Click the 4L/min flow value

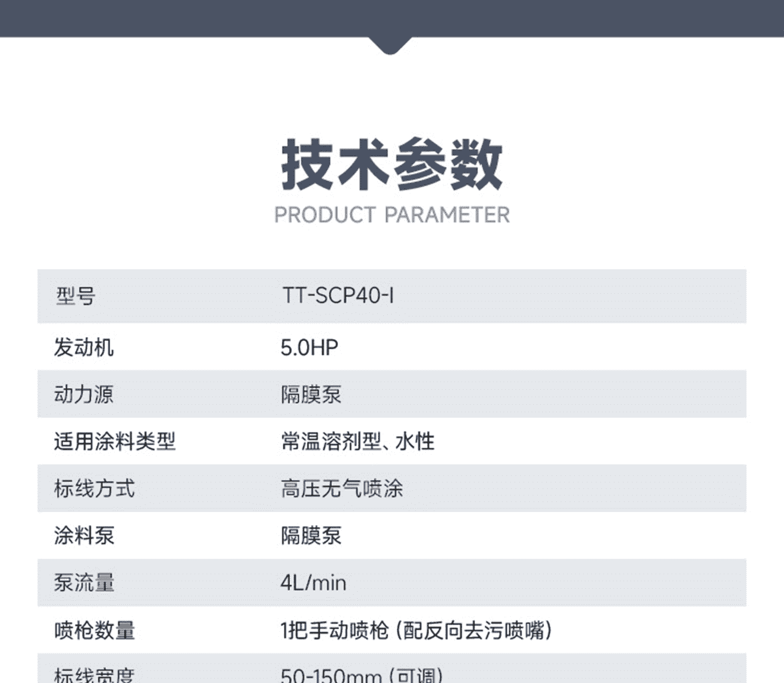[x=313, y=583]
